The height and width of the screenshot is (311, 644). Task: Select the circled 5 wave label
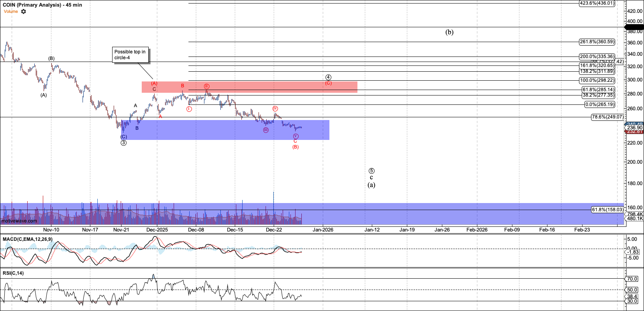point(371,171)
